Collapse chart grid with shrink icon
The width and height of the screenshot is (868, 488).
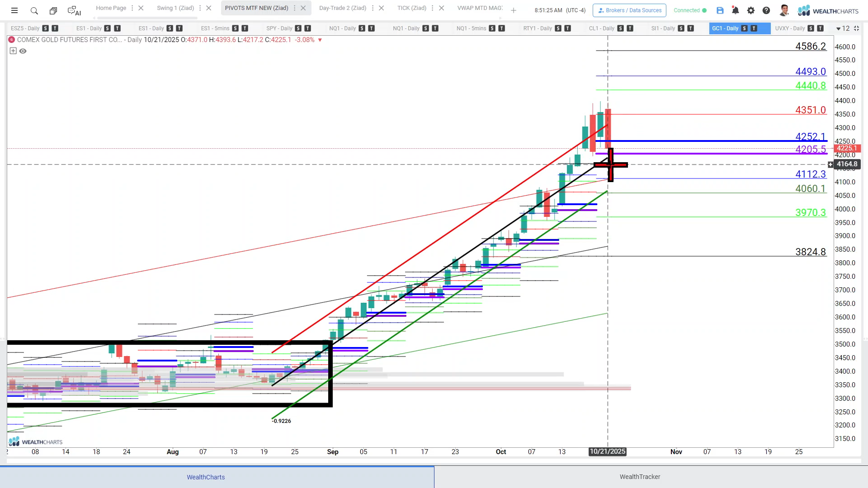click(856, 28)
